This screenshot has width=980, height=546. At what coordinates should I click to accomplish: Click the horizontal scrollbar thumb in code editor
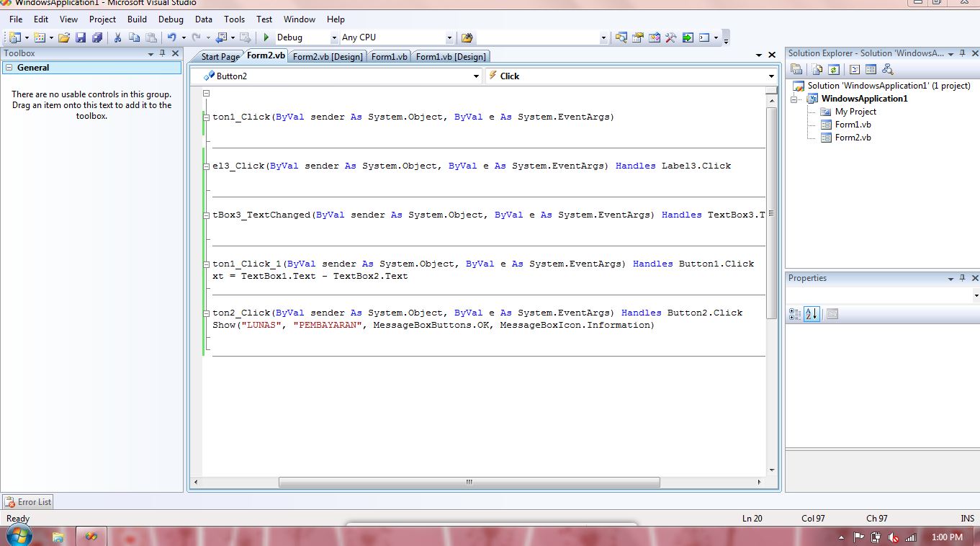coord(469,482)
